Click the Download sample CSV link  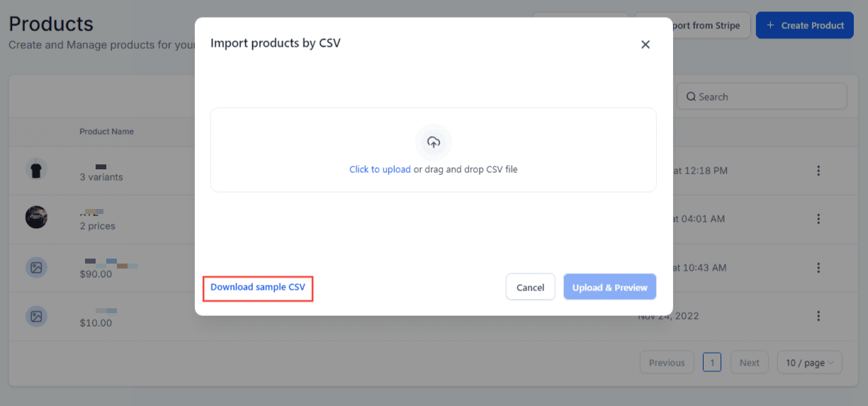[258, 288]
